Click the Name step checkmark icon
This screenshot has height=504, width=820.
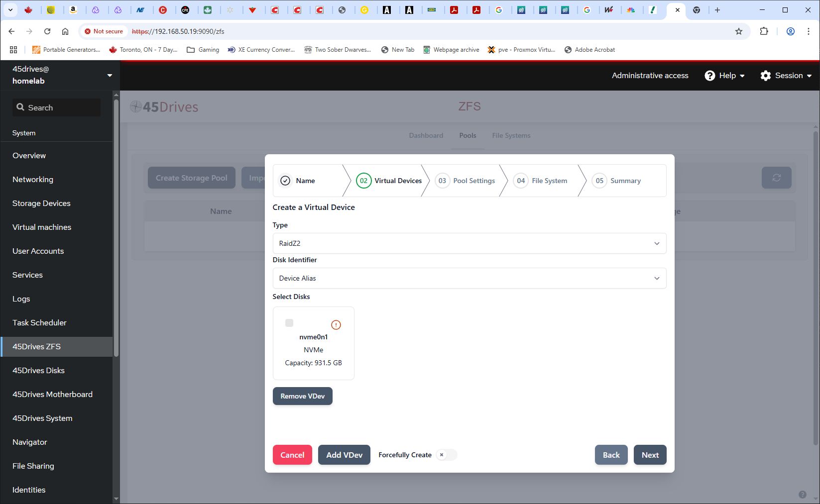[285, 181]
